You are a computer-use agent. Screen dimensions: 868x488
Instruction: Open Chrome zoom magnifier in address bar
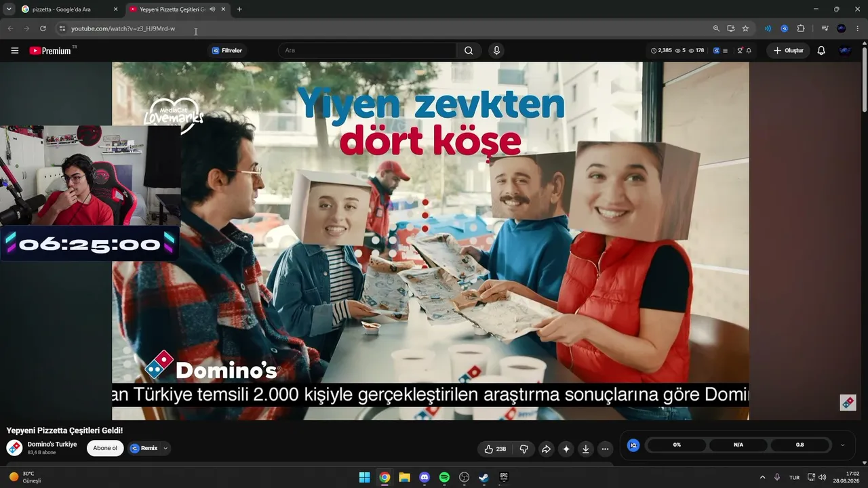(716, 28)
